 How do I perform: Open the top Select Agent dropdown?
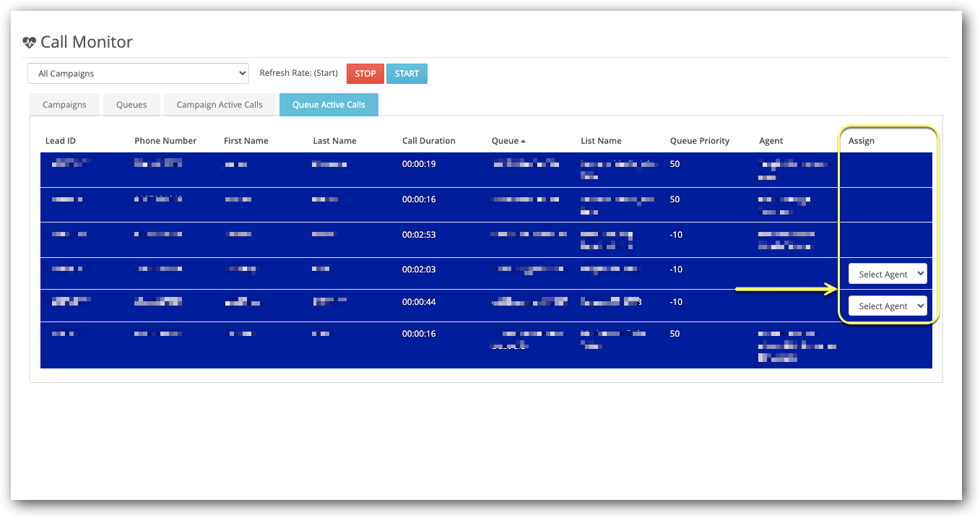click(x=888, y=274)
